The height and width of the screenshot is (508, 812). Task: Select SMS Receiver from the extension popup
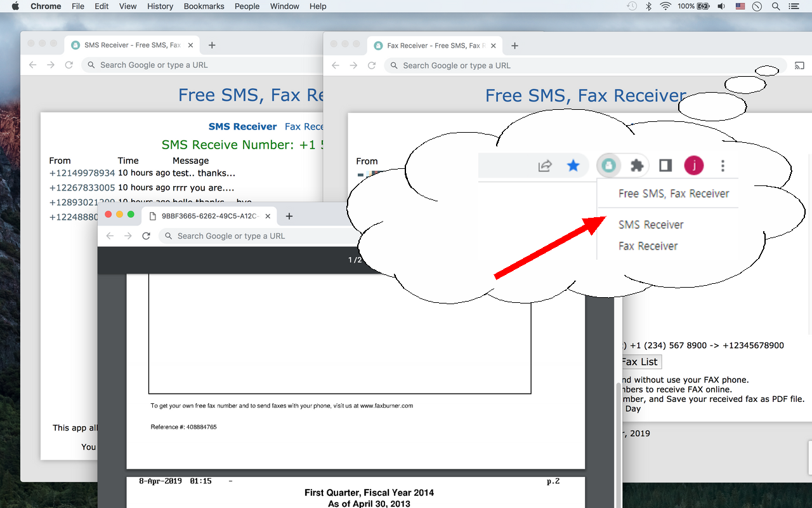point(651,224)
